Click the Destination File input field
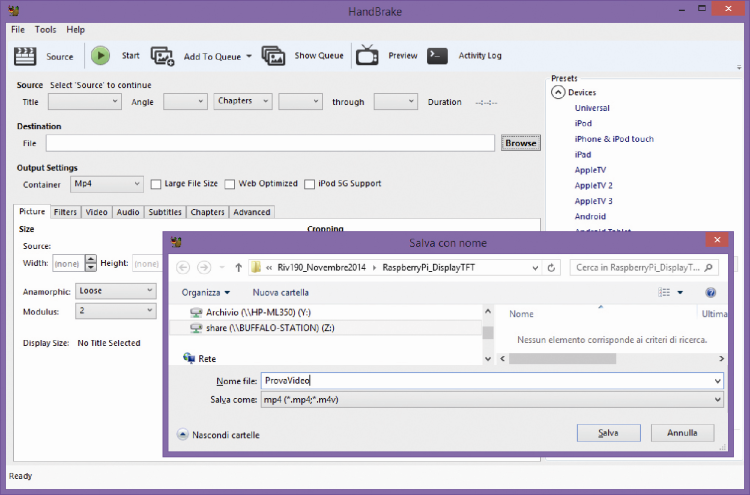The width and height of the screenshot is (750, 495). [270, 143]
